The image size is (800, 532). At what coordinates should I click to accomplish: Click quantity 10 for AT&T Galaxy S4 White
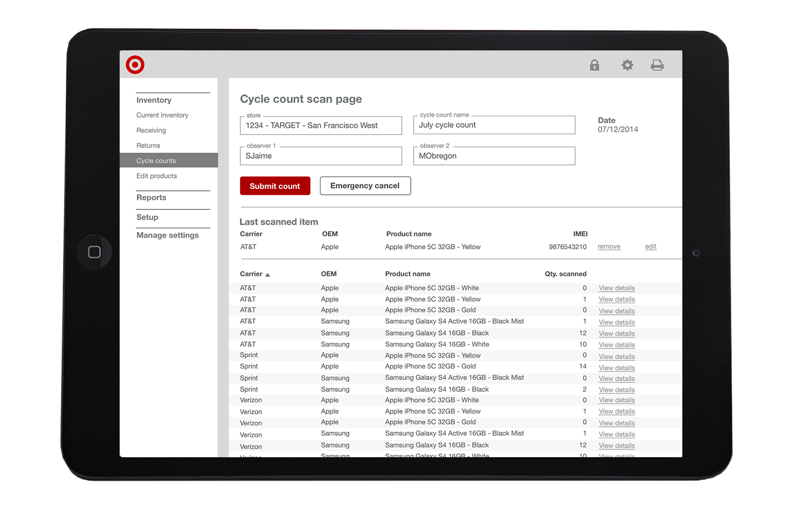(583, 345)
